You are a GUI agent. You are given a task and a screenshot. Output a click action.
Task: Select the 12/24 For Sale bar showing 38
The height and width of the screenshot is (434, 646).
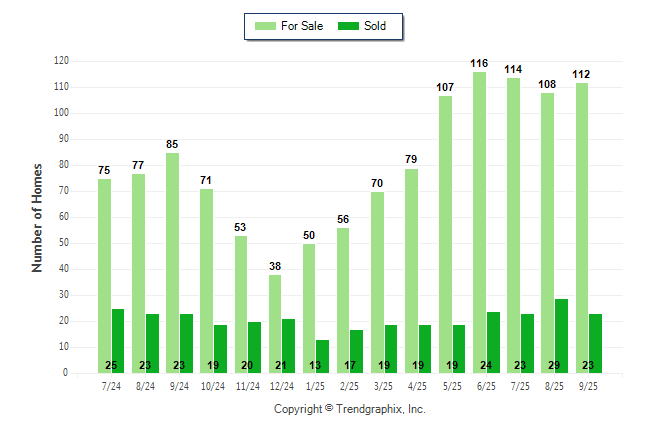point(275,323)
